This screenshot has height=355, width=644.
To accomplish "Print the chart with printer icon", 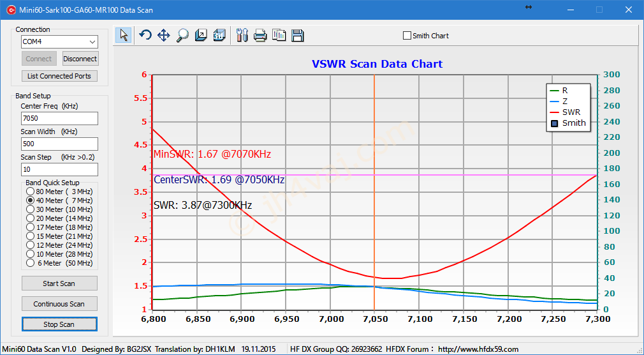I will (x=260, y=35).
